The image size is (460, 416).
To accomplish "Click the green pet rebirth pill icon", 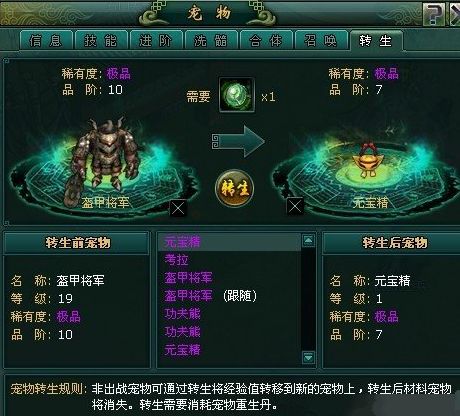I will [237, 95].
